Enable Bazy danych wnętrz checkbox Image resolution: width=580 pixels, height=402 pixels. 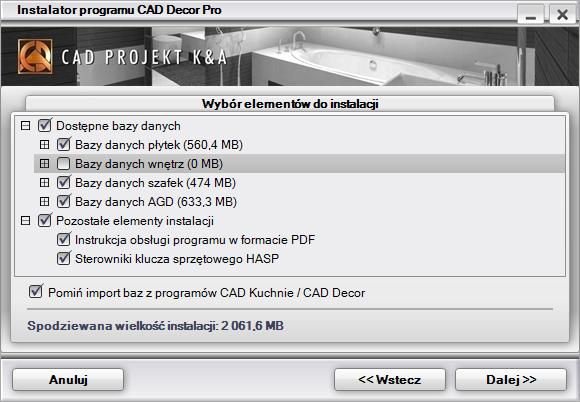click(64, 163)
